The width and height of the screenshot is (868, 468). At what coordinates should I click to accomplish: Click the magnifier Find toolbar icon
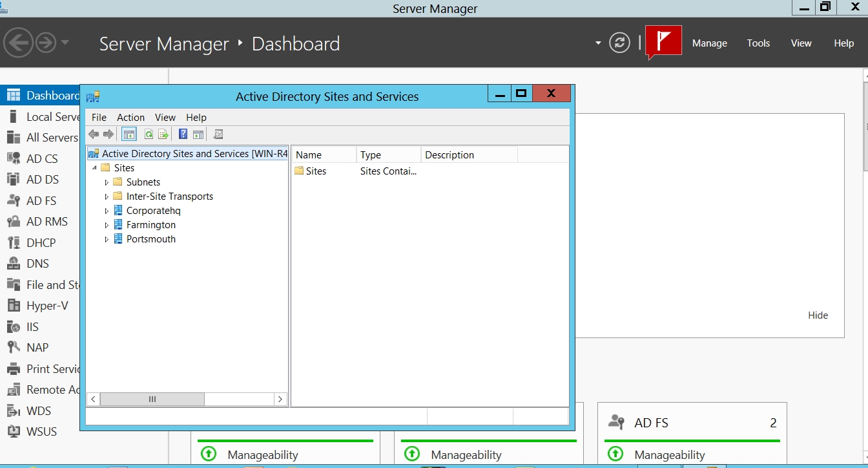[218, 134]
